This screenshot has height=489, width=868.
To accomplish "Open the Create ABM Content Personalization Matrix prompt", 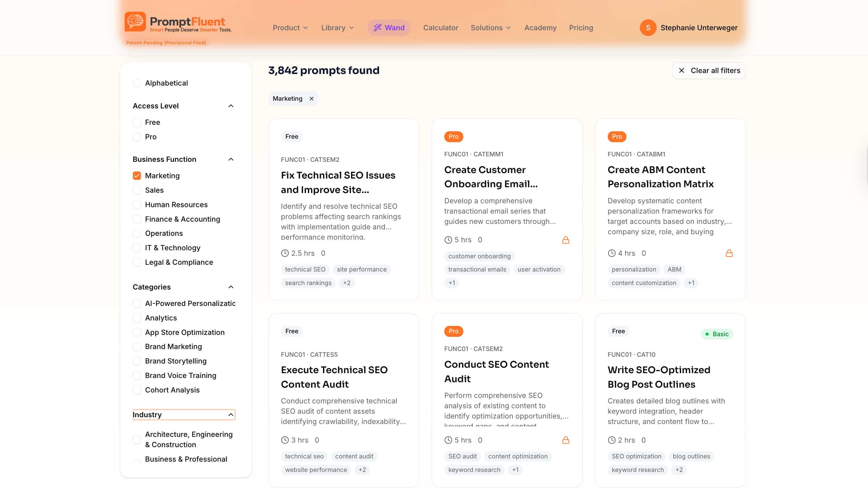I will coord(661,177).
